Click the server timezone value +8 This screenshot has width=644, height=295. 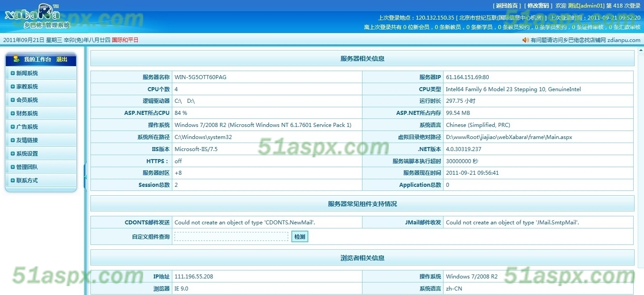[x=178, y=173]
